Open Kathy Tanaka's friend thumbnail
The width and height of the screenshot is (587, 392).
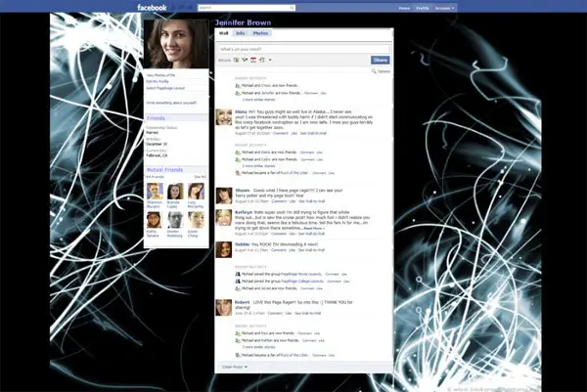(x=155, y=220)
